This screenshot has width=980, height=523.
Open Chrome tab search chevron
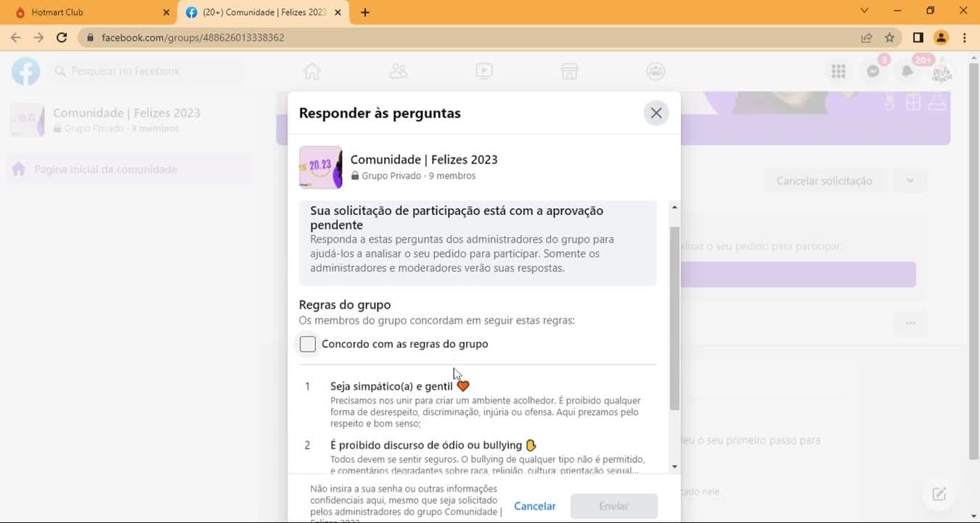pyautogui.click(x=865, y=12)
